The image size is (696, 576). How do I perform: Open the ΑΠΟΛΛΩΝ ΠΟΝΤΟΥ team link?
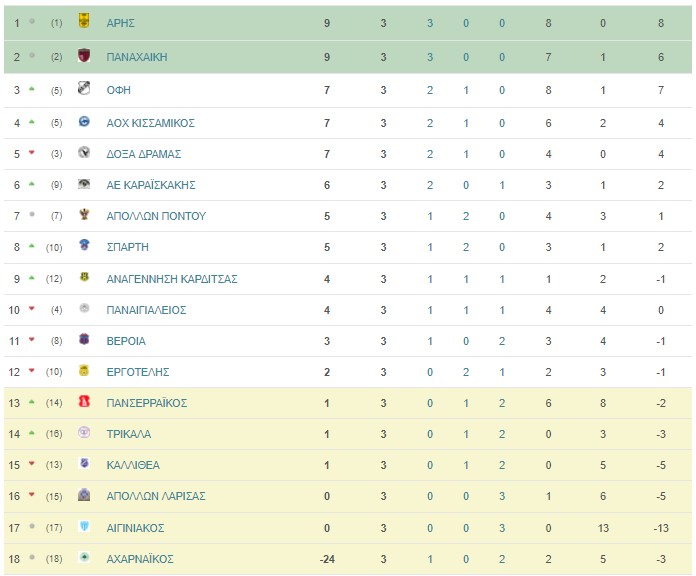156,216
